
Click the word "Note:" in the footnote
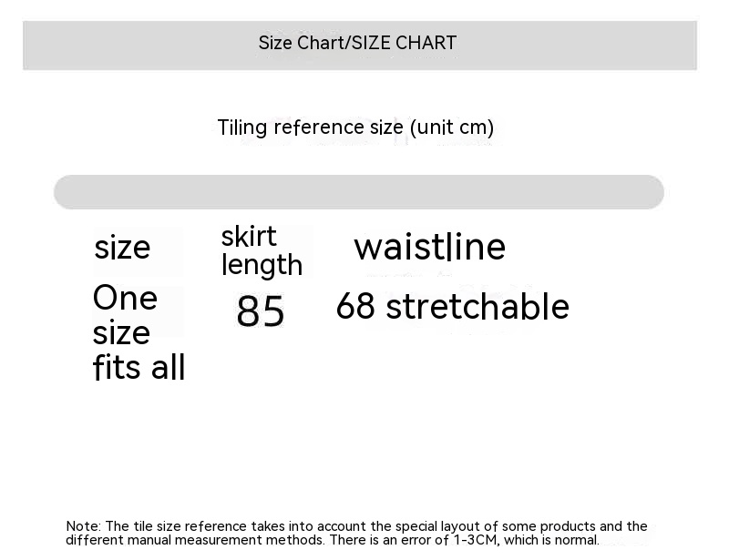coord(84,526)
